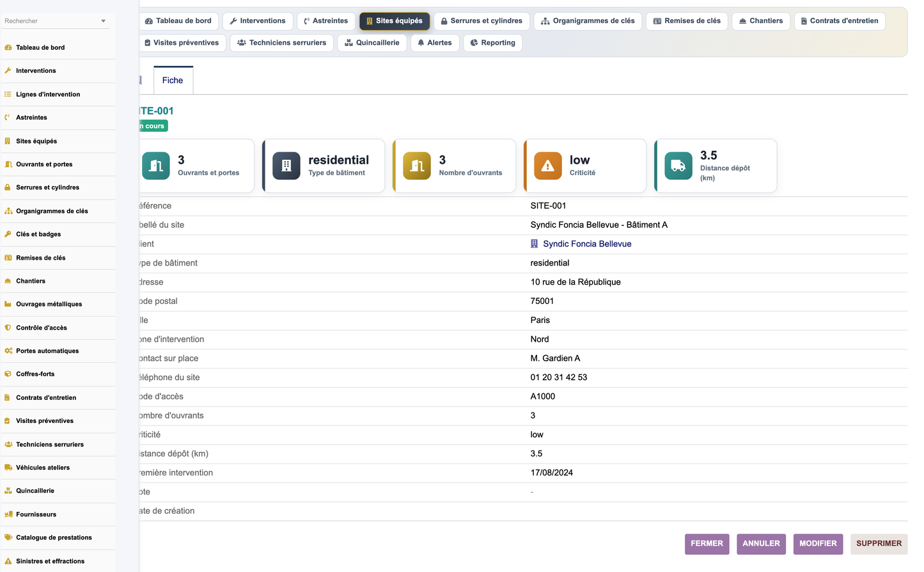Click Quincaillerie boxes icon in sidebar
924x572 pixels.
point(8,491)
